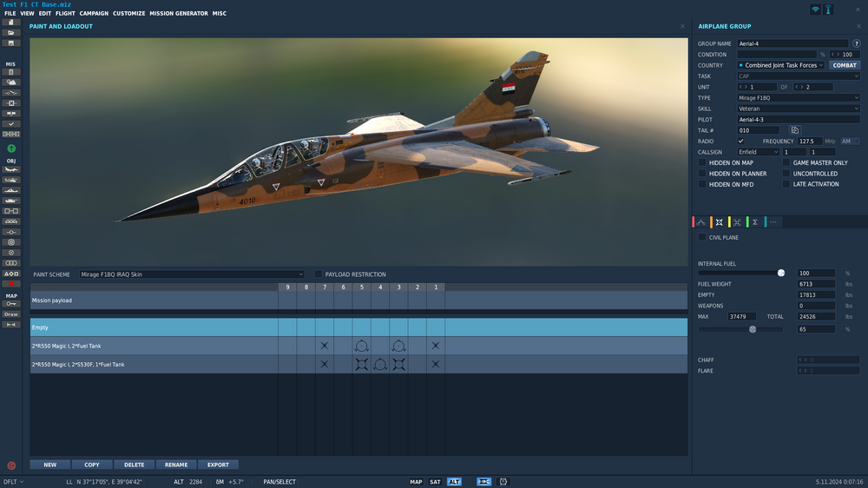
Task: Enable Payload Restriction checkbox
Action: (319, 274)
